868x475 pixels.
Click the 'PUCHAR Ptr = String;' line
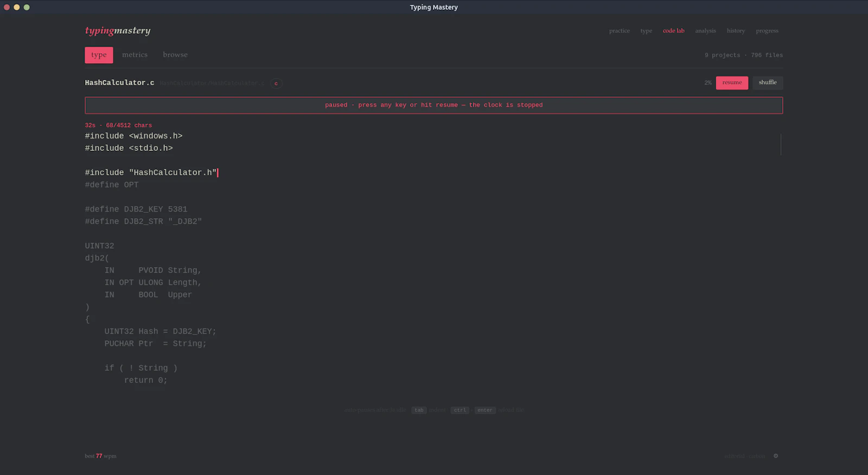click(155, 344)
